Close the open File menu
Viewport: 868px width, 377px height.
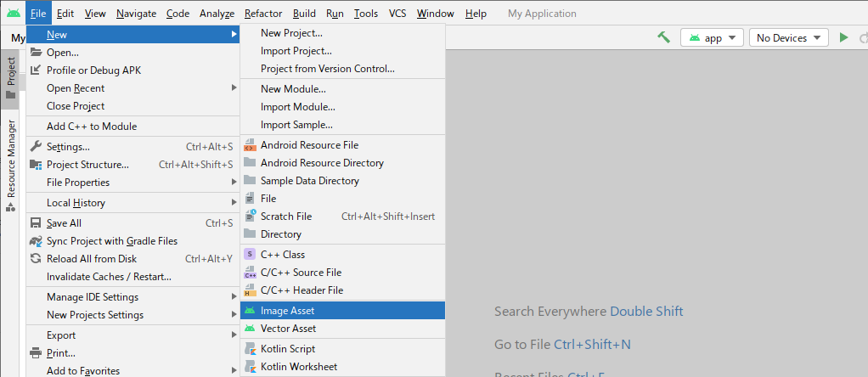pos(39,14)
